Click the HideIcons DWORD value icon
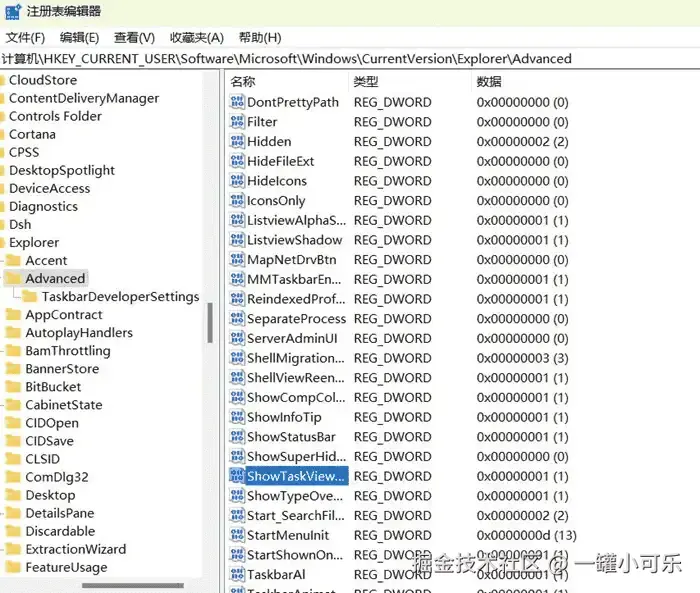This screenshot has height=593, width=700. tap(237, 180)
